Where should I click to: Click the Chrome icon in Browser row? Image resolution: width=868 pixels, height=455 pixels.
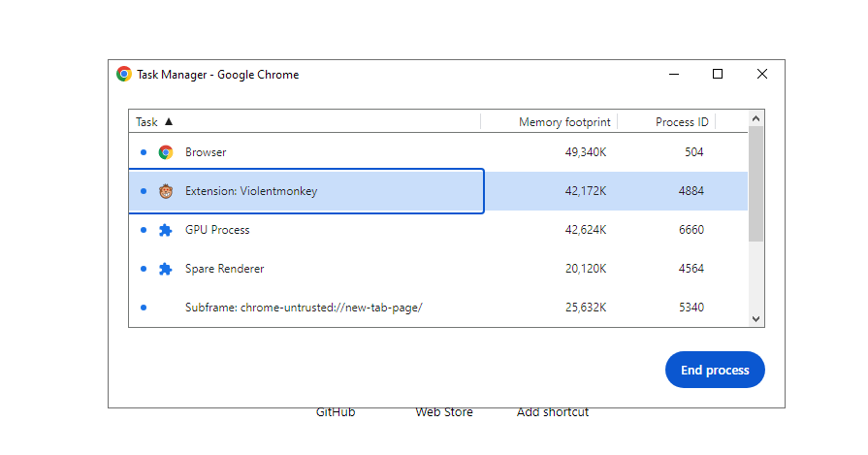(166, 152)
